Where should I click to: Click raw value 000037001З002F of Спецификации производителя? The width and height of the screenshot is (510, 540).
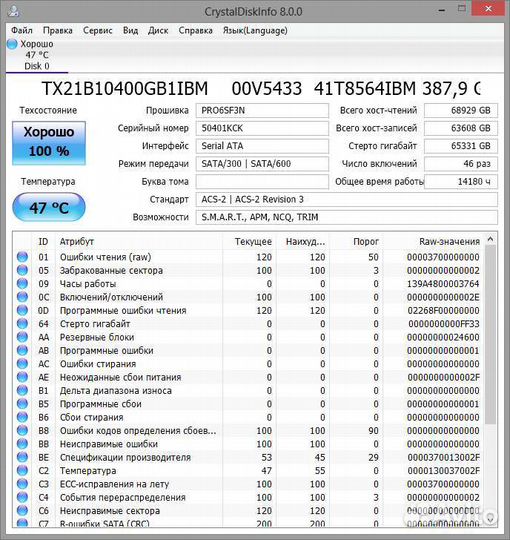tap(443, 457)
